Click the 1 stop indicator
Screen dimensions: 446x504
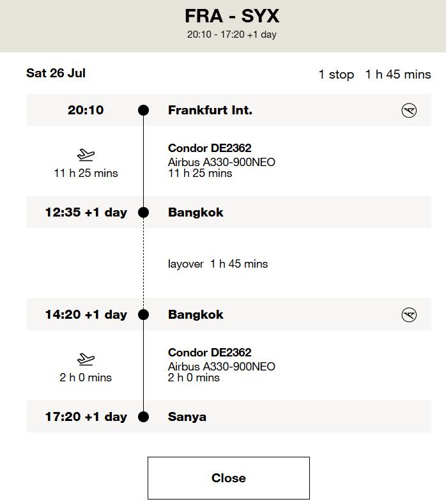[x=336, y=75]
